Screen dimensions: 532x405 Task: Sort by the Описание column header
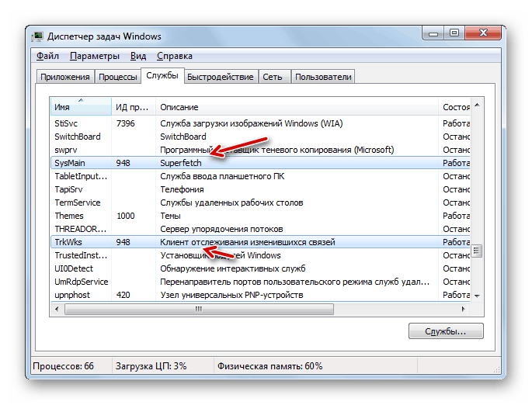click(297, 107)
